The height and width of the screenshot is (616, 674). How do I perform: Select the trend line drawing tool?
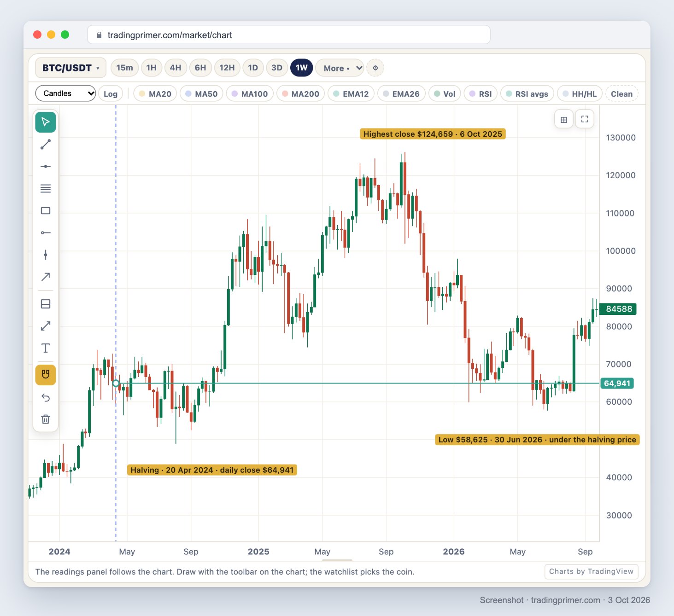[x=46, y=145]
